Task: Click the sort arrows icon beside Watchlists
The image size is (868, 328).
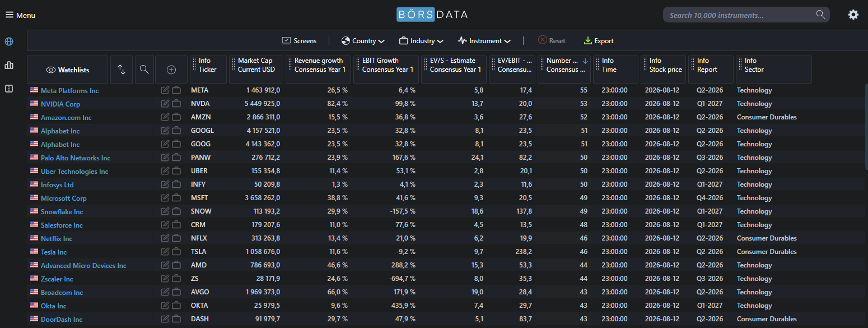Action: point(122,70)
